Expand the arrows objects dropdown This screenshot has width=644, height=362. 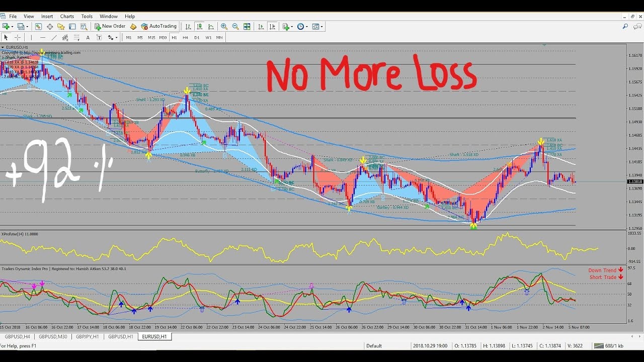(x=112, y=37)
